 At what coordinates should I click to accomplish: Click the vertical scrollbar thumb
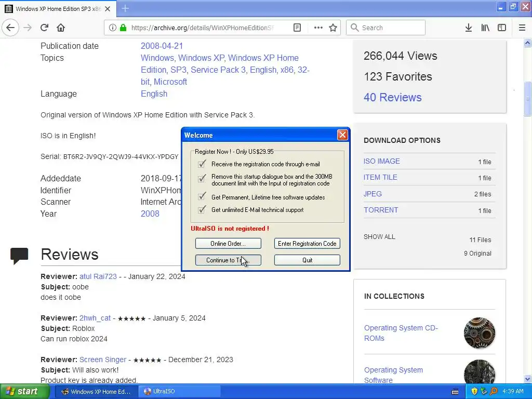pyautogui.click(x=527, y=99)
